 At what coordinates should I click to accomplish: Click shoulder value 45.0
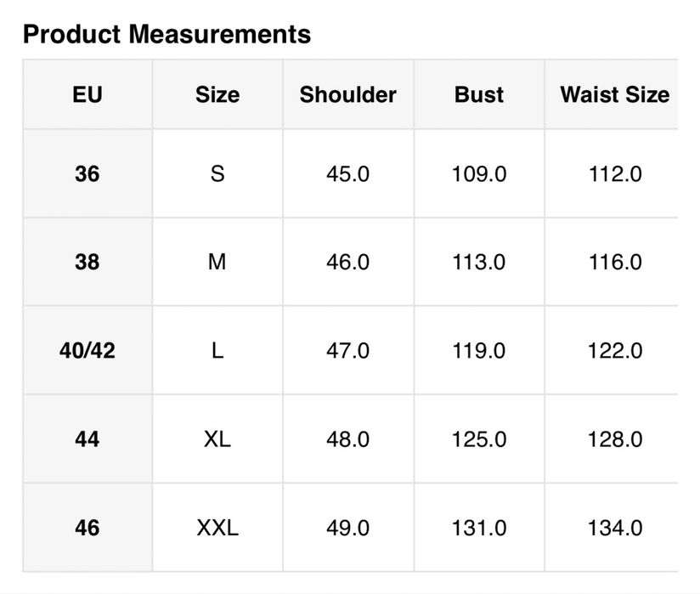point(347,174)
